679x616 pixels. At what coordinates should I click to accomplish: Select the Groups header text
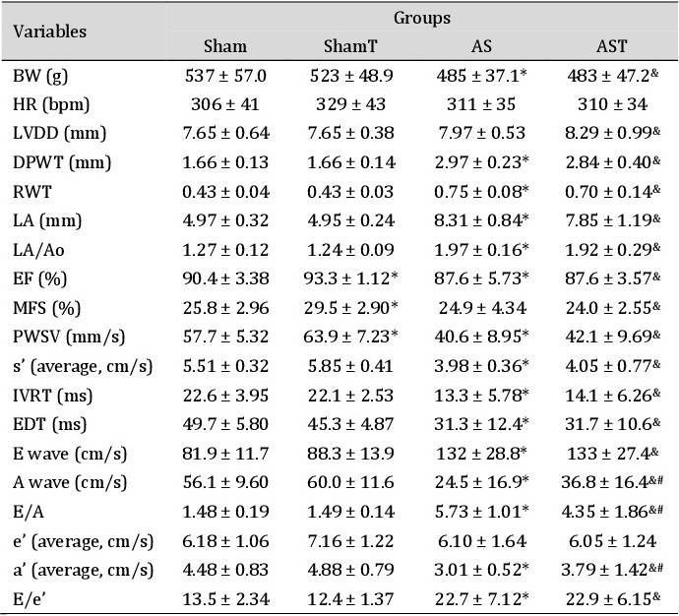[x=422, y=18]
